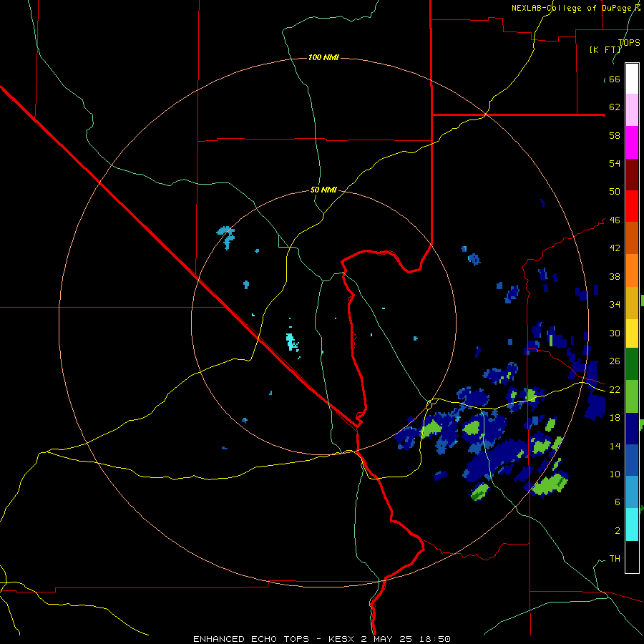Click the legend value "46"
The height and width of the screenshot is (644, 644).
pyautogui.click(x=615, y=220)
